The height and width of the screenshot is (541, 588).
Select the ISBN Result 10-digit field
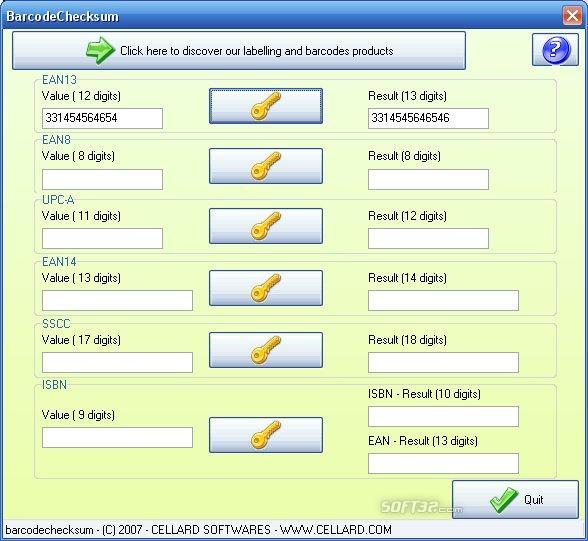coord(443,417)
